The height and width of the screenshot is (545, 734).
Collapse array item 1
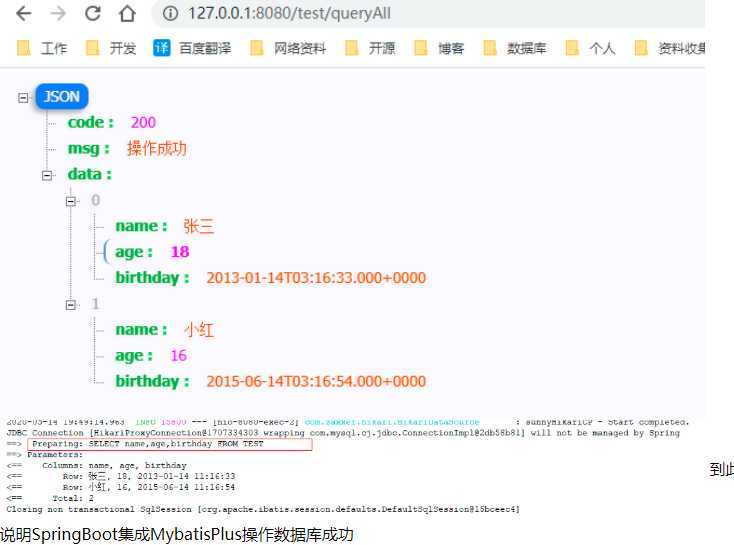point(71,305)
